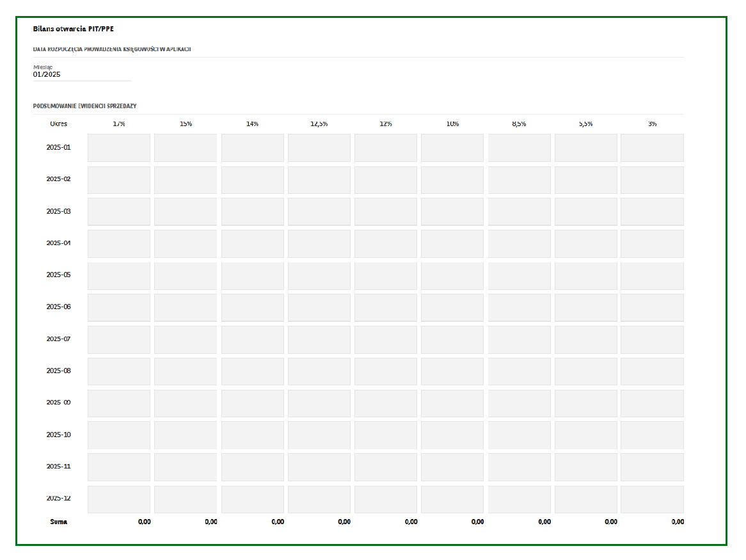
Task: Click the 14% cell for 2025-11
Action: [253, 467]
